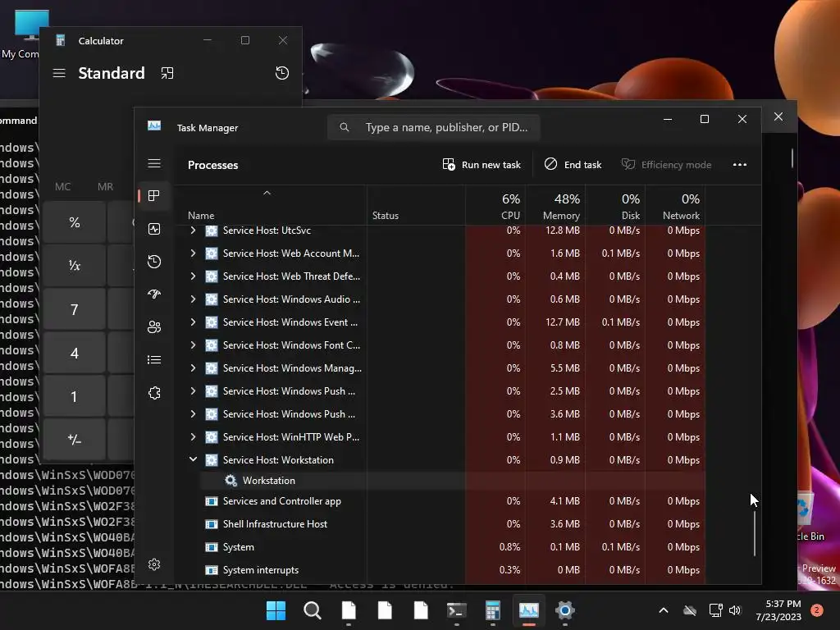
Task: Open the terminal app in taskbar
Action: pos(456,610)
